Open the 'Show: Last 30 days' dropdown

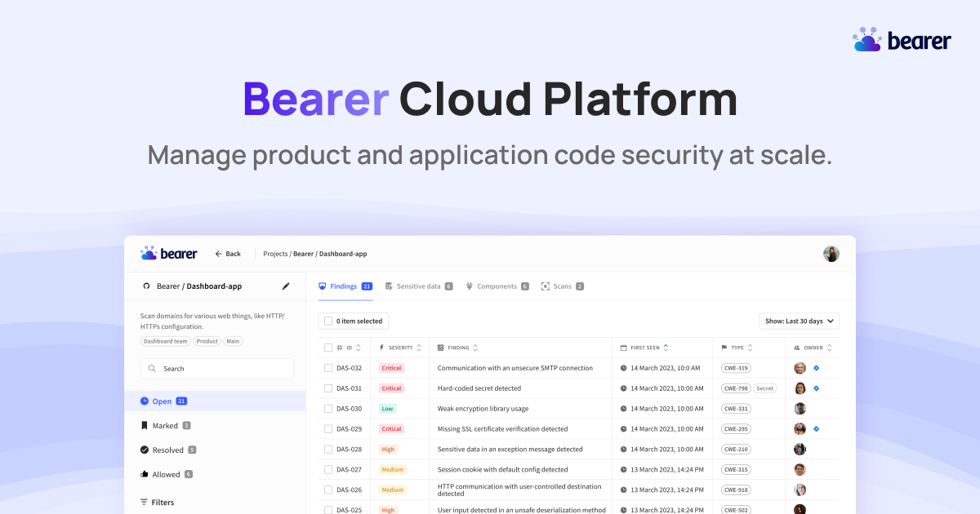pyautogui.click(x=800, y=321)
